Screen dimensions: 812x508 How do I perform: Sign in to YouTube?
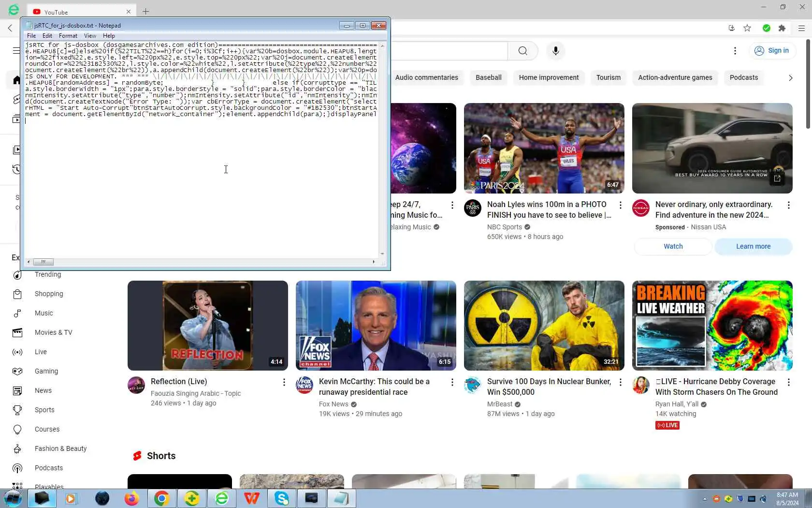(772, 51)
